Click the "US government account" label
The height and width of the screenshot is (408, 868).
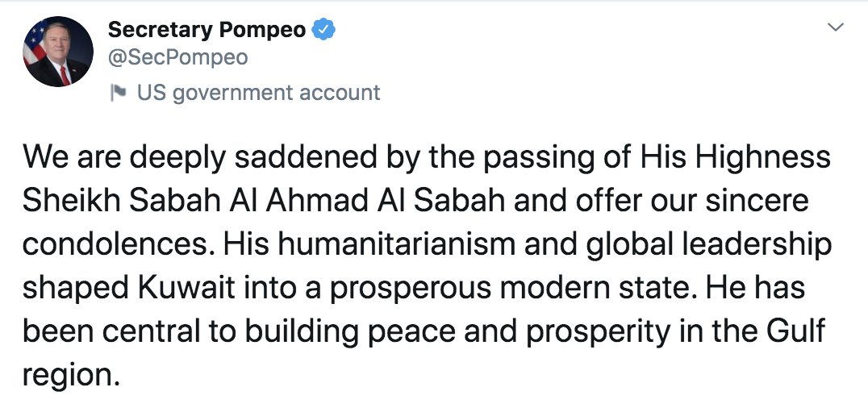258,93
